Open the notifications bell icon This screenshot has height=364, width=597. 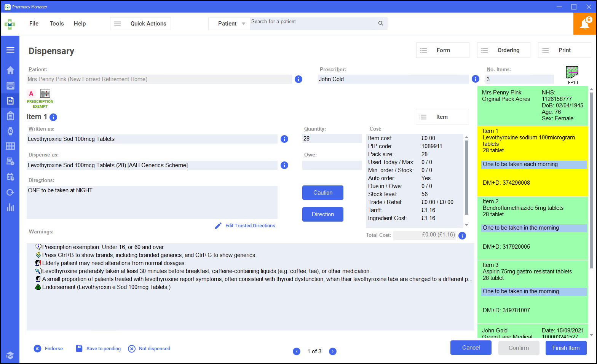(x=584, y=24)
